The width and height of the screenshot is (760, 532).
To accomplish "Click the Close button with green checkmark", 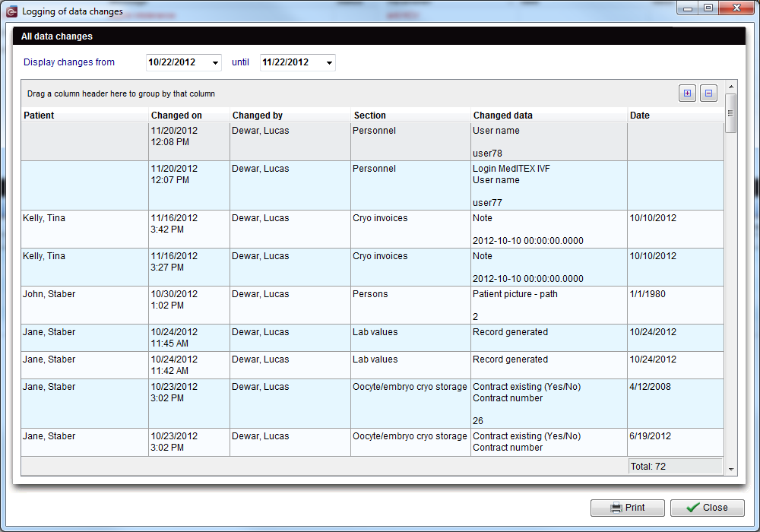I will pos(707,507).
